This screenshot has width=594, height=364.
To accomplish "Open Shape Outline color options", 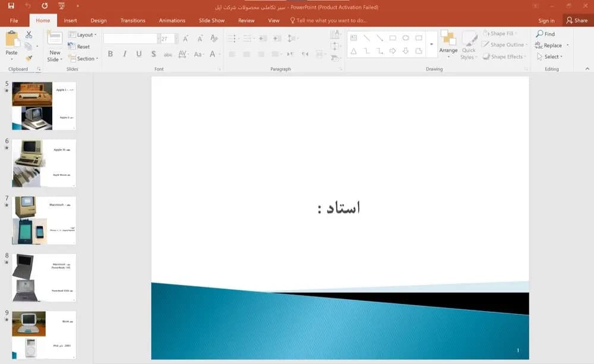I will 504,45.
